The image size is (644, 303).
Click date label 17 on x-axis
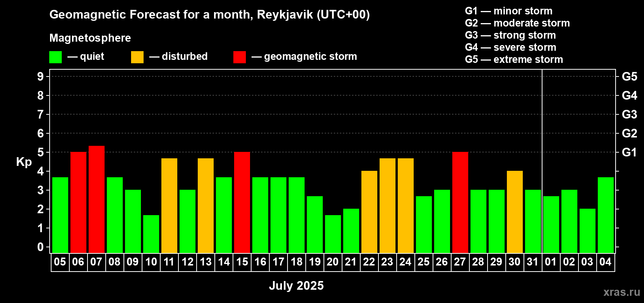pyautogui.click(x=278, y=262)
